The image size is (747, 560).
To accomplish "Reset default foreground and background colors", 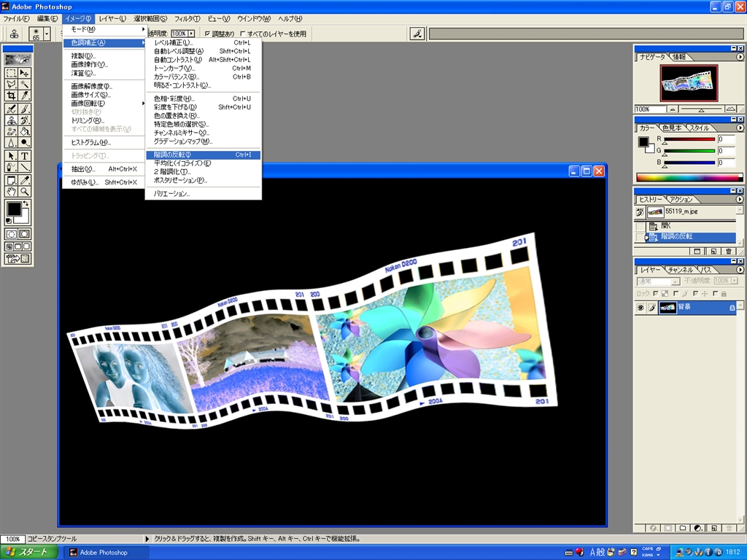I will click(x=8, y=222).
